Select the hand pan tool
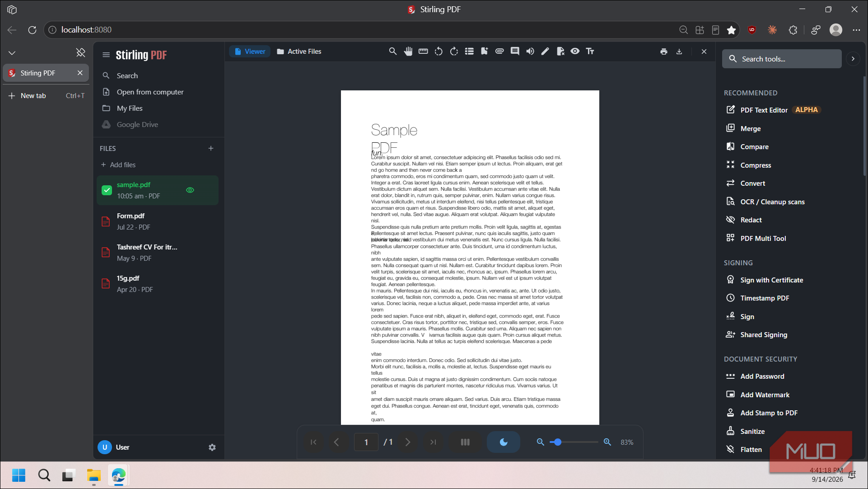 coord(408,52)
